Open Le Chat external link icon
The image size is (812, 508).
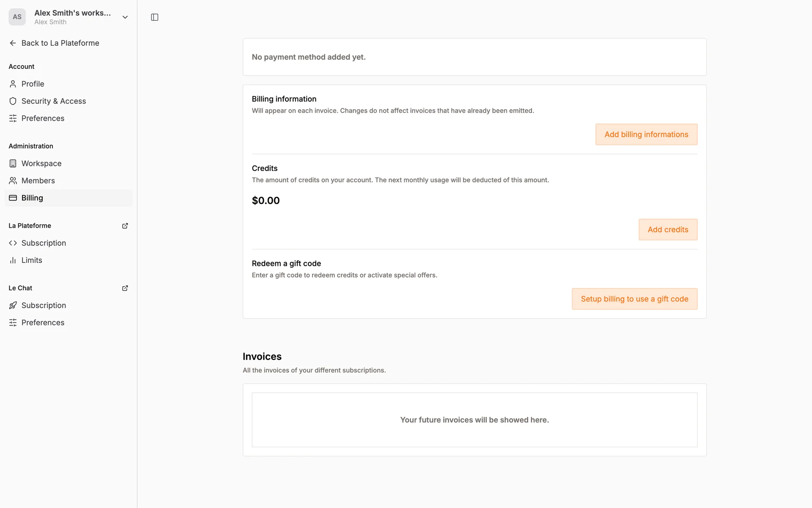pos(125,288)
